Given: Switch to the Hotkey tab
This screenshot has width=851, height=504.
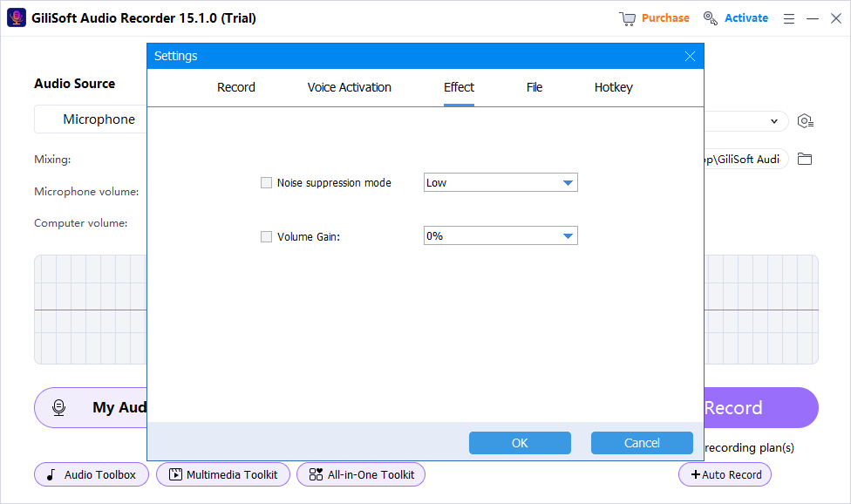Looking at the screenshot, I should (x=613, y=87).
